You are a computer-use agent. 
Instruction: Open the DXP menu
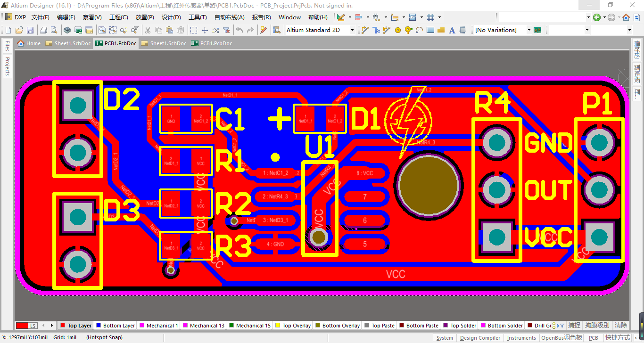pyautogui.click(x=16, y=17)
